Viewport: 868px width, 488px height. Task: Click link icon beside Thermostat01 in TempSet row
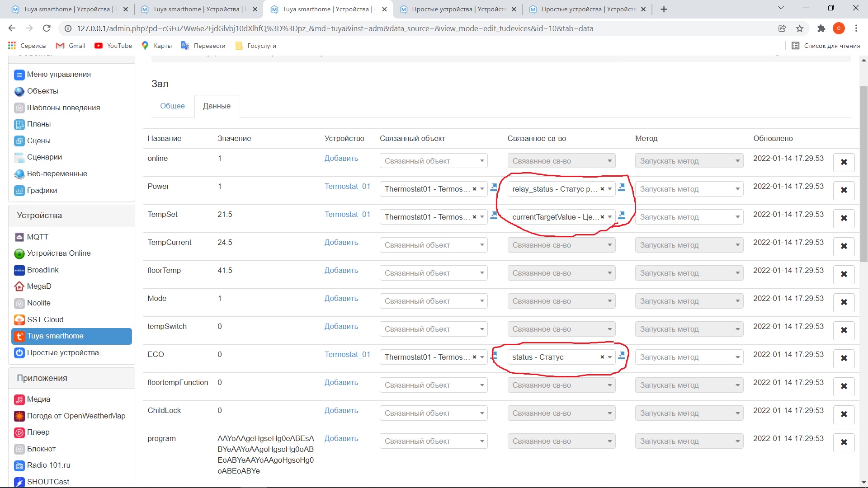(494, 215)
